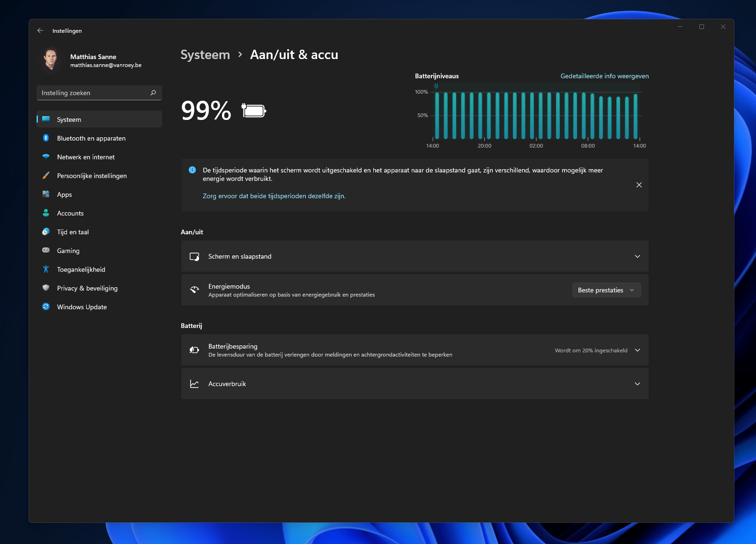
Task: Minimize the Instellingen window
Action: [x=680, y=27]
